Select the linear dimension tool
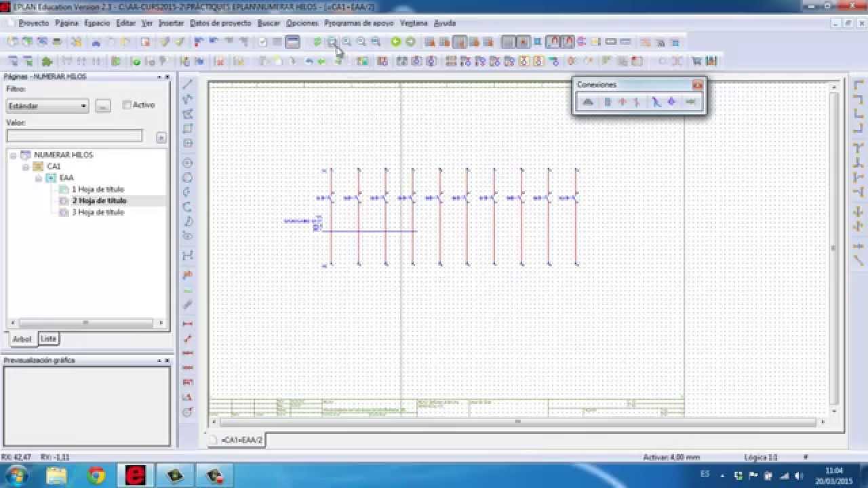 coord(188,324)
